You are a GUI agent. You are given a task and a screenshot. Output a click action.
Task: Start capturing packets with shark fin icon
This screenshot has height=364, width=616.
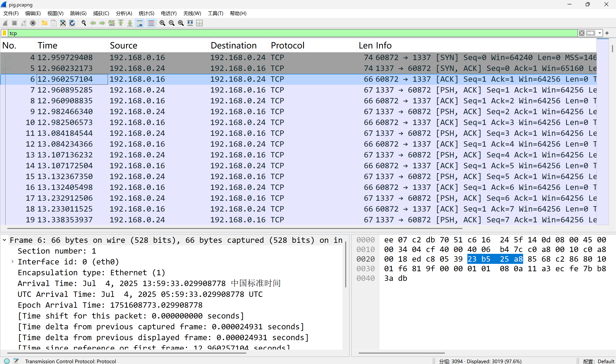pos(5,23)
